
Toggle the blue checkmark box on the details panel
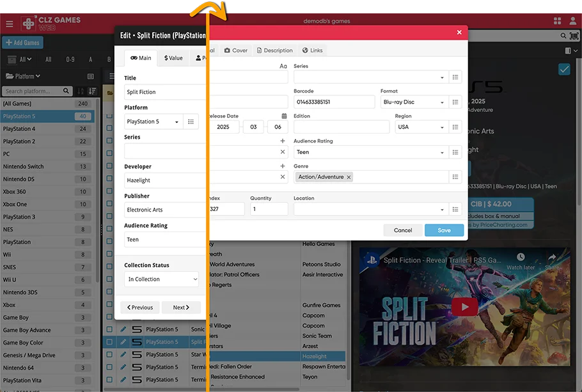pos(564,69)
